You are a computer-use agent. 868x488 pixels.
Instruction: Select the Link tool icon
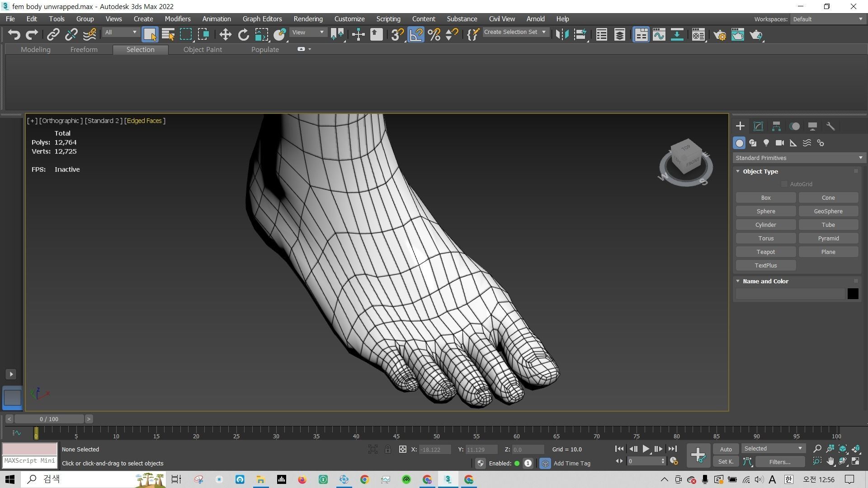tap(53, 35)
